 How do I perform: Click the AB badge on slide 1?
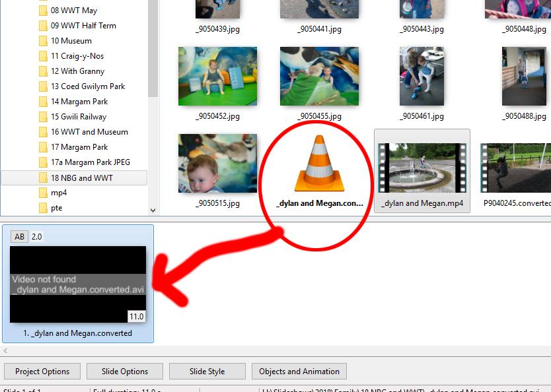pos(20,237)
